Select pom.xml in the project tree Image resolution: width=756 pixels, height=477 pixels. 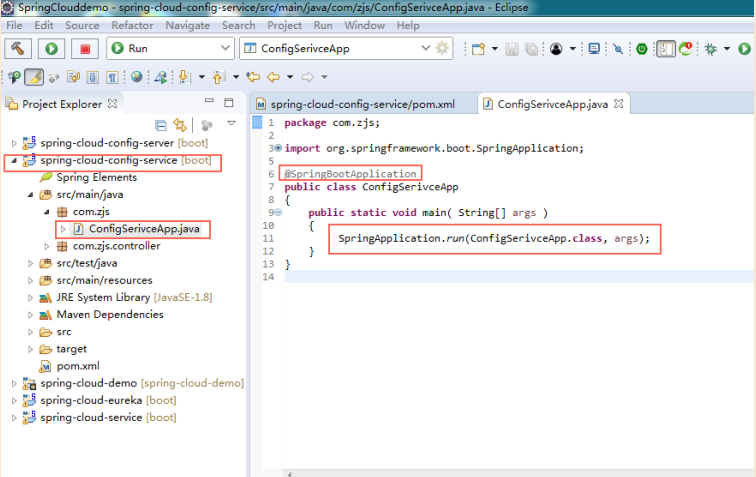point(78,366)
